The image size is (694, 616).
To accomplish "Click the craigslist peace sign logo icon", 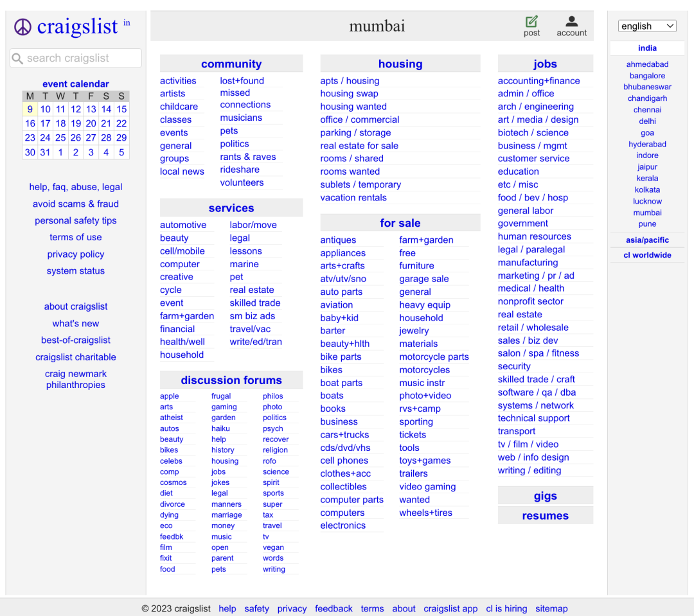I will point(22,27).
